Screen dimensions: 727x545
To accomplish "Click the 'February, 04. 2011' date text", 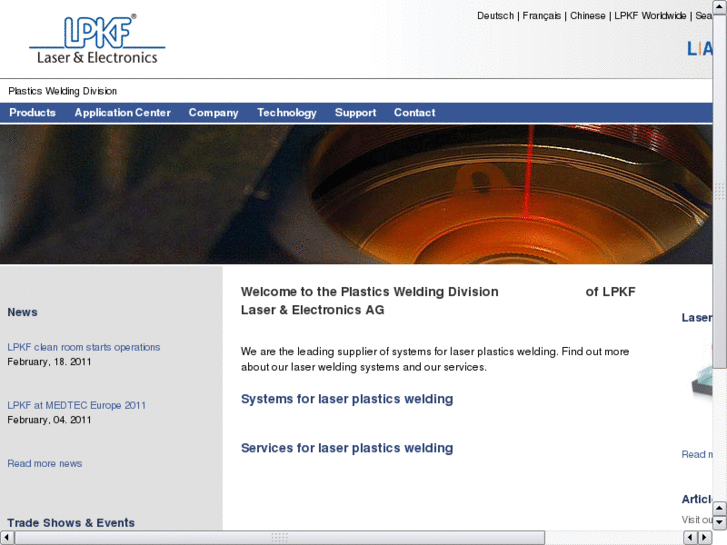I will tap(49, 420).
